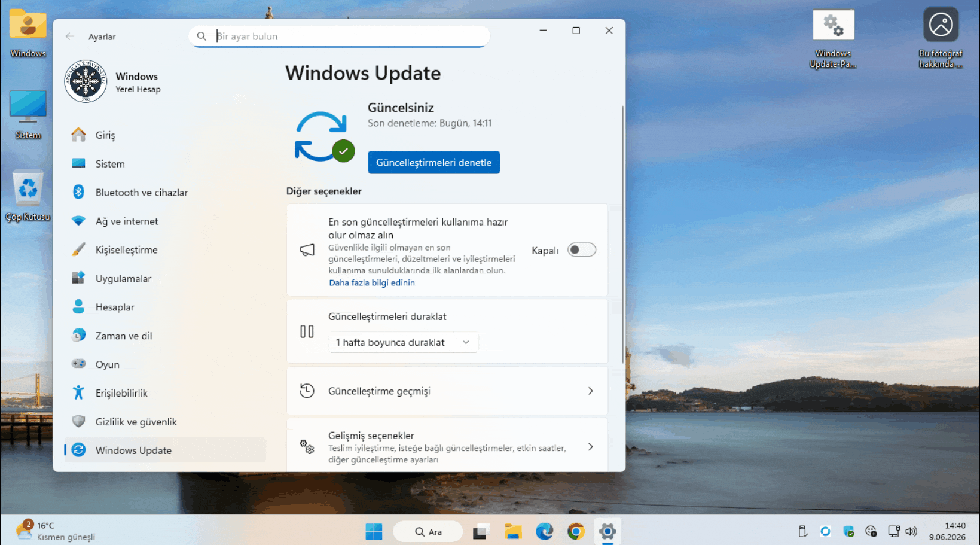Click the gears icon beside Gelişmiş seçenekler
The width and height of the screenshot is (980, 545).
[307, 447]
